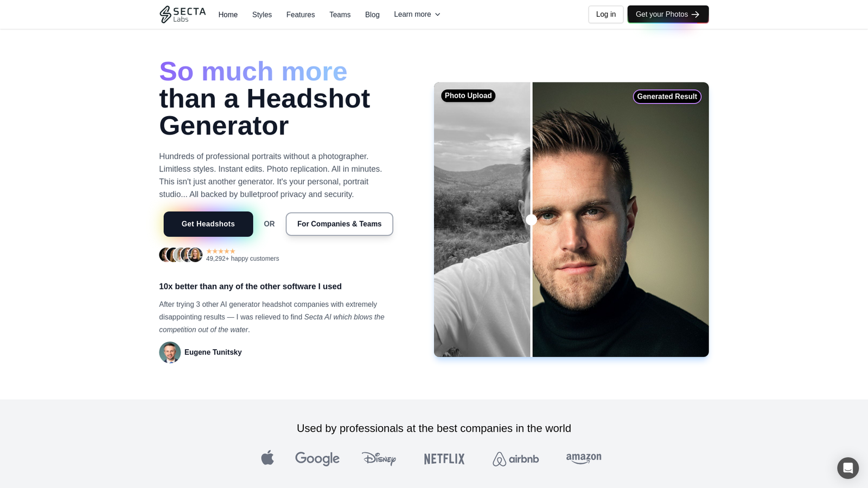Click the before/after comparison slider handle
This screenshot has width=868, height=488.
point(531,220)
